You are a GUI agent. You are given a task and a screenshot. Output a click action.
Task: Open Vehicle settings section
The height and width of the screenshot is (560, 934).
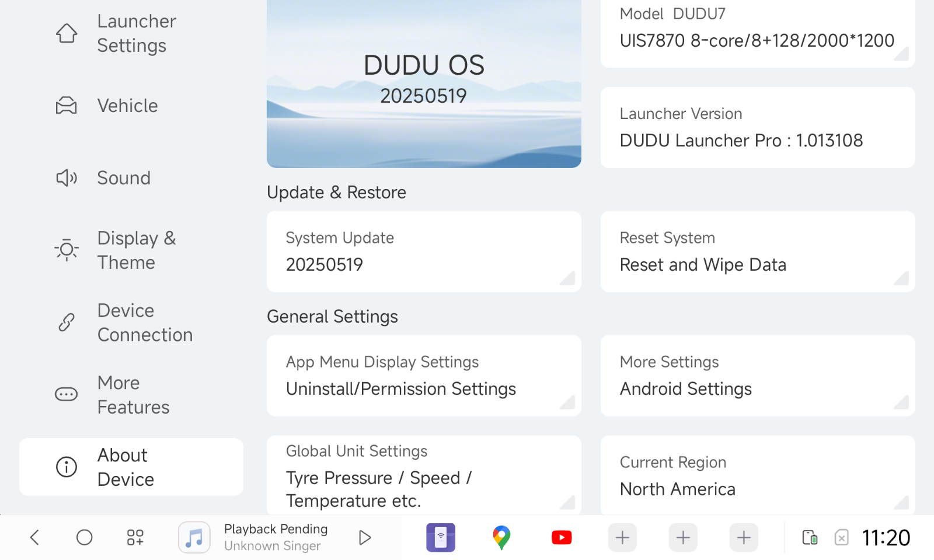click(131, 106)
